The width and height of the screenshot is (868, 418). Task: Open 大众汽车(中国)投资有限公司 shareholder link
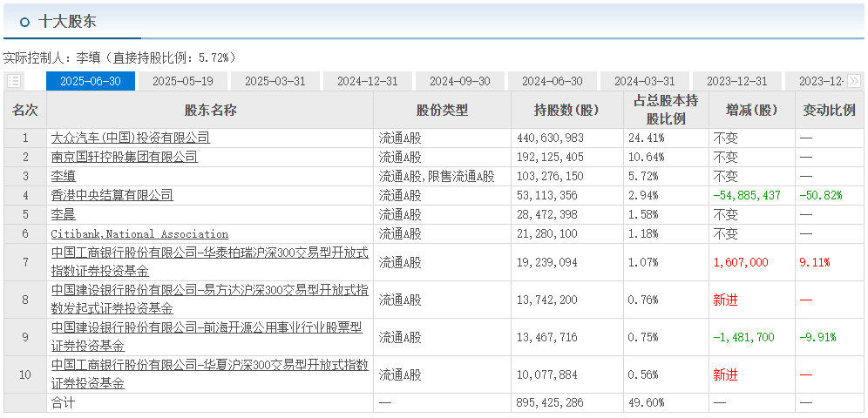130,138
